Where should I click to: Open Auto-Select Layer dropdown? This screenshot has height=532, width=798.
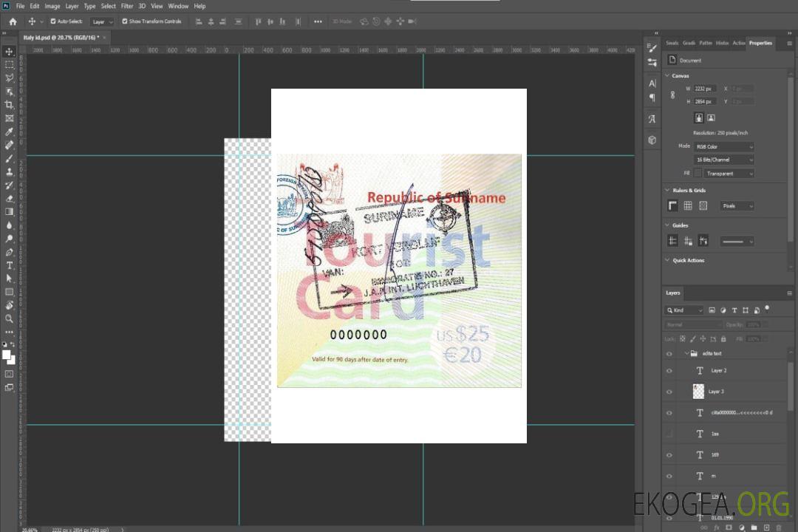point(102,21)
